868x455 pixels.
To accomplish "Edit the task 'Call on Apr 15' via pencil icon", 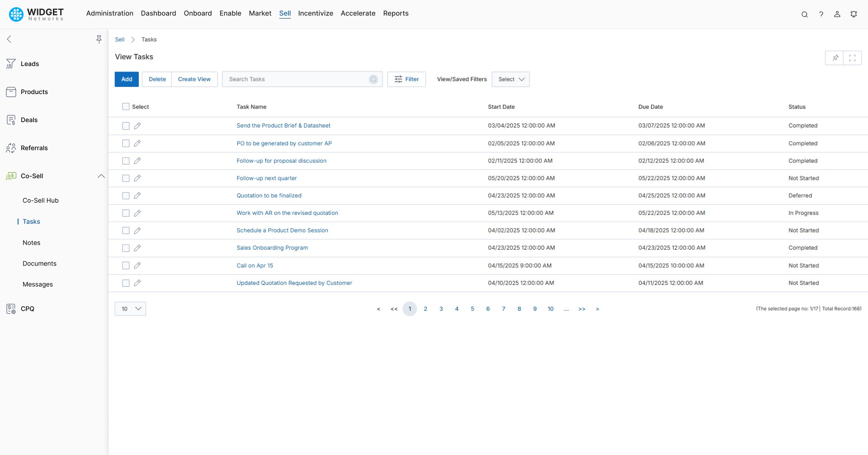I will click(137, 265).
